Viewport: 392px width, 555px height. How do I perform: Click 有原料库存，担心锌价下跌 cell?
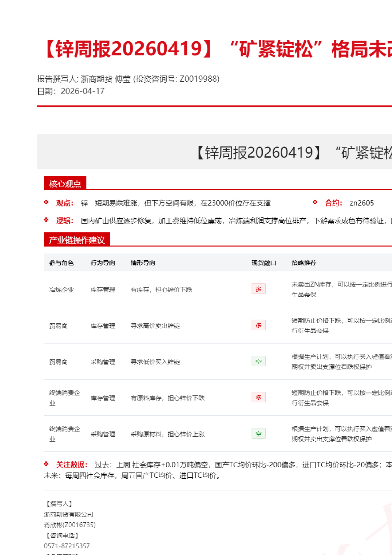tap(168, 398)
